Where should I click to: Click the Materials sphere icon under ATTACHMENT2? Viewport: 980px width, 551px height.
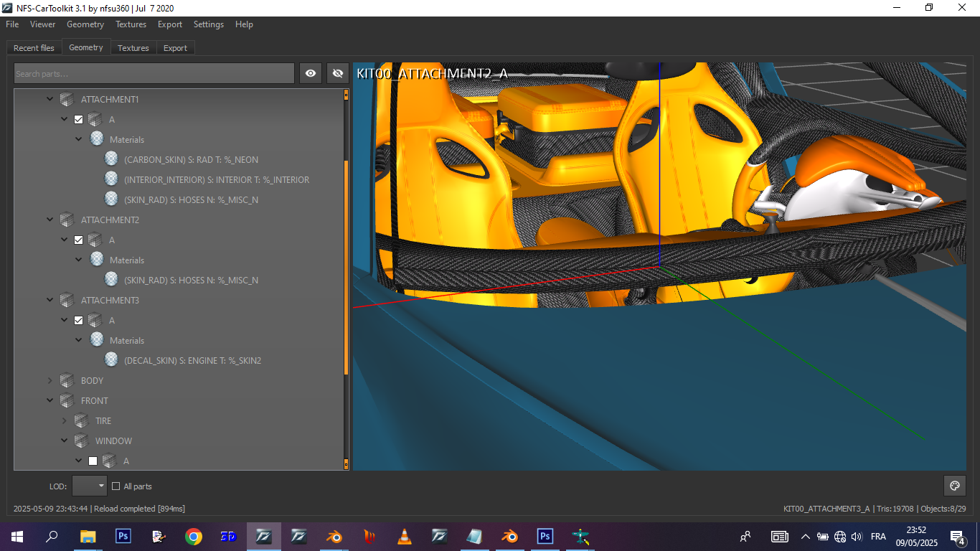tap(96, 260)
